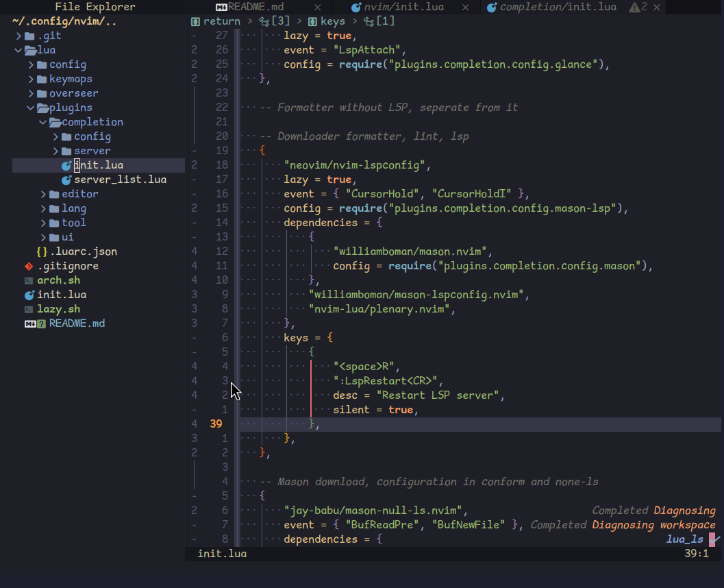Collapse the plugins folder chevron

click(31, 108)
